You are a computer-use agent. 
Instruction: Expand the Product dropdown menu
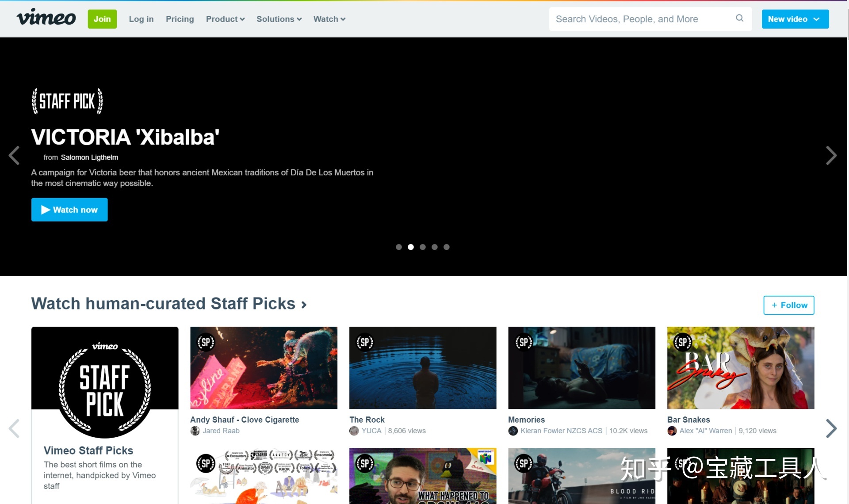[225, 19]
